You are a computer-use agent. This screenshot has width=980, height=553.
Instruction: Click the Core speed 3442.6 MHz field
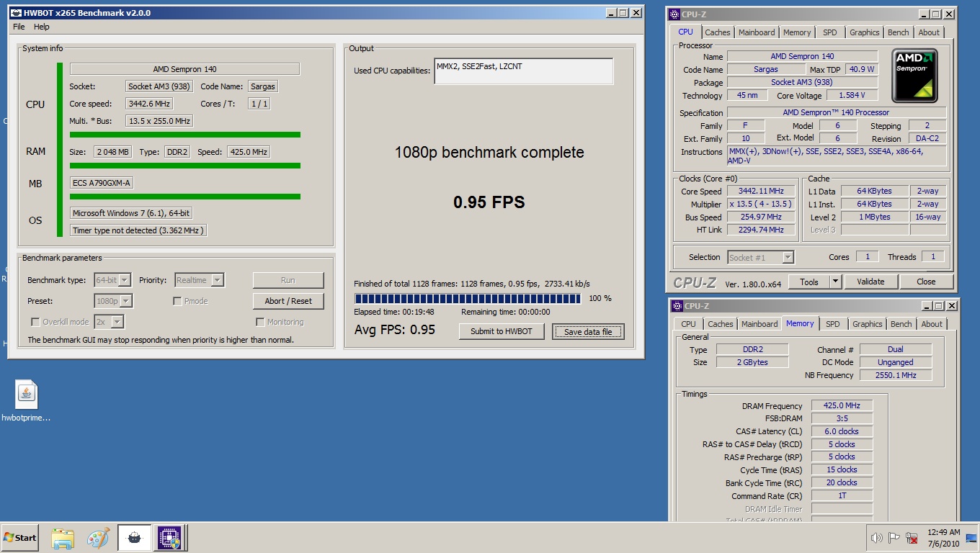tap(148, 104)
